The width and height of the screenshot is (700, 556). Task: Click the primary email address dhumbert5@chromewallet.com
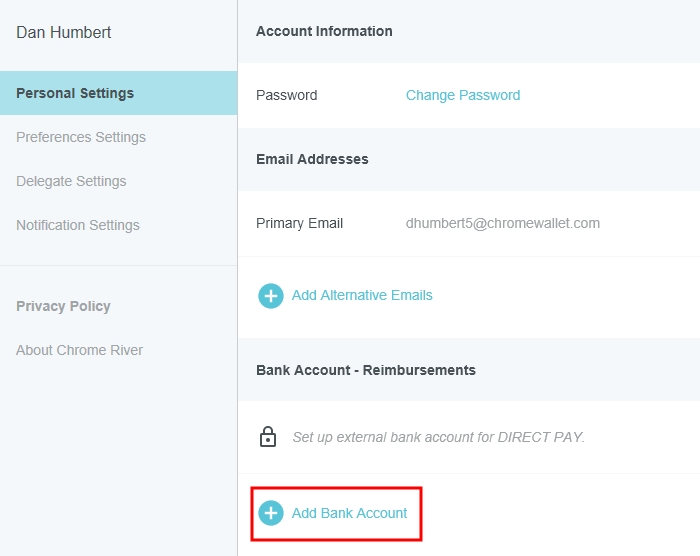coord(503,223)
